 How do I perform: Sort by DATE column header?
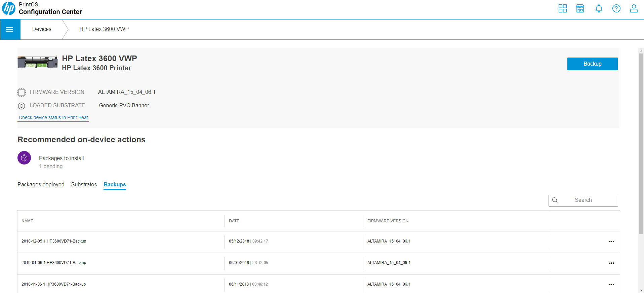(234, 221)
